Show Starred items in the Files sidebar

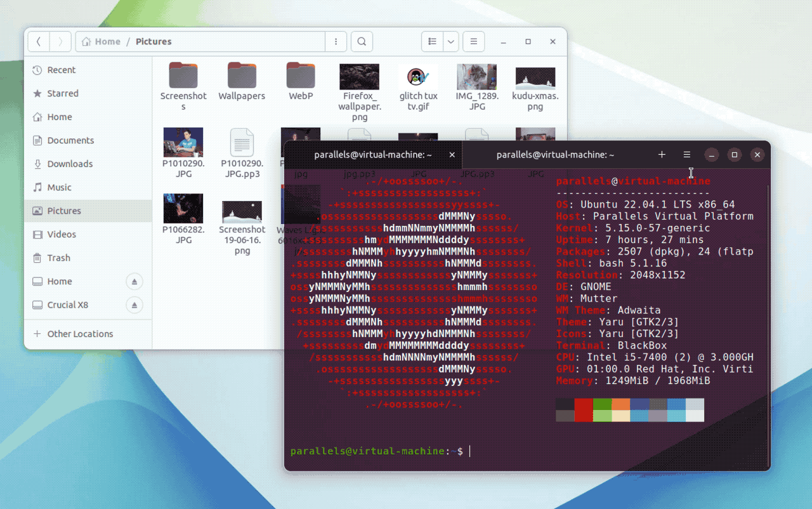(88, 93)
